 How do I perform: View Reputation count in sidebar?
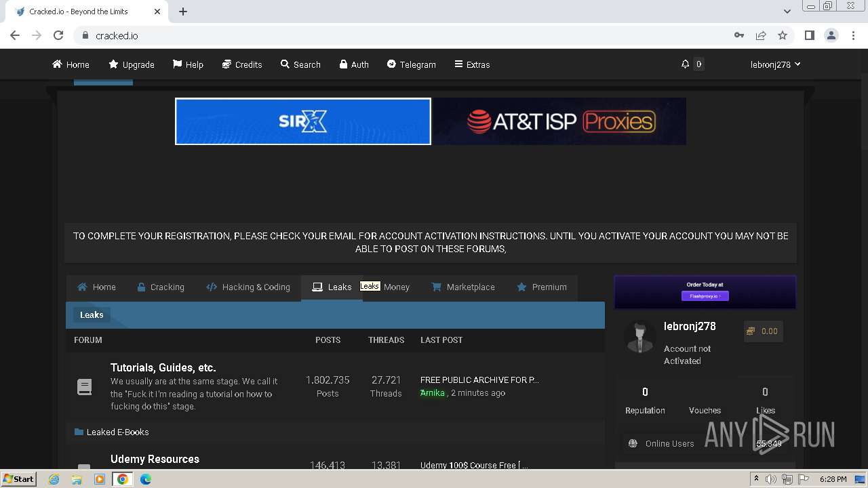(x=645, y=392)
